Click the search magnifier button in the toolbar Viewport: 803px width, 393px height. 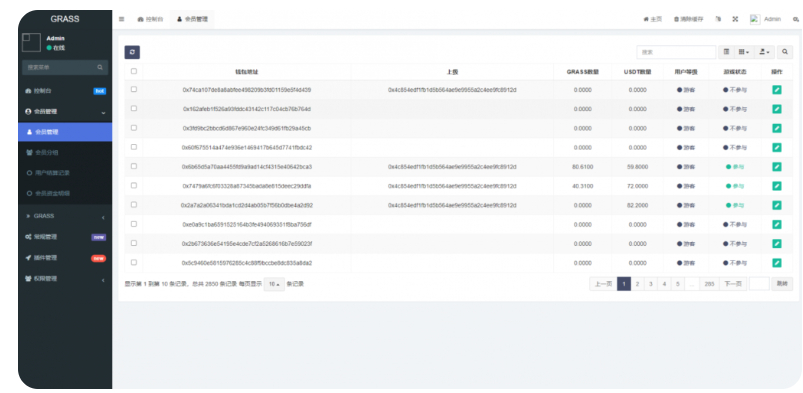coord(785,52)
